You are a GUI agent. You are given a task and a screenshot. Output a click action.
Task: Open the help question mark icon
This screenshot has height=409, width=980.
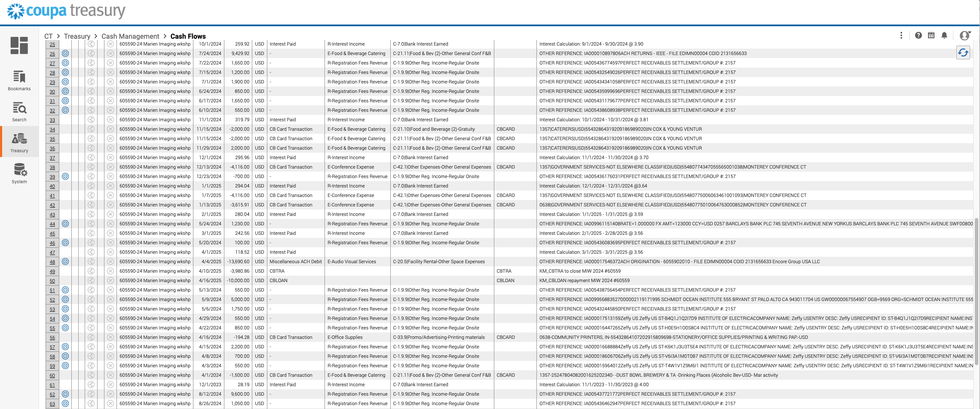918,35
